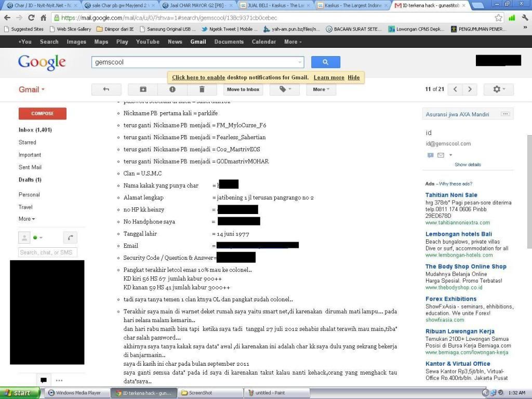Open ScreenShot folder in taskbar
The height and width of the screenshot is (399, 532).
(210, 393)
